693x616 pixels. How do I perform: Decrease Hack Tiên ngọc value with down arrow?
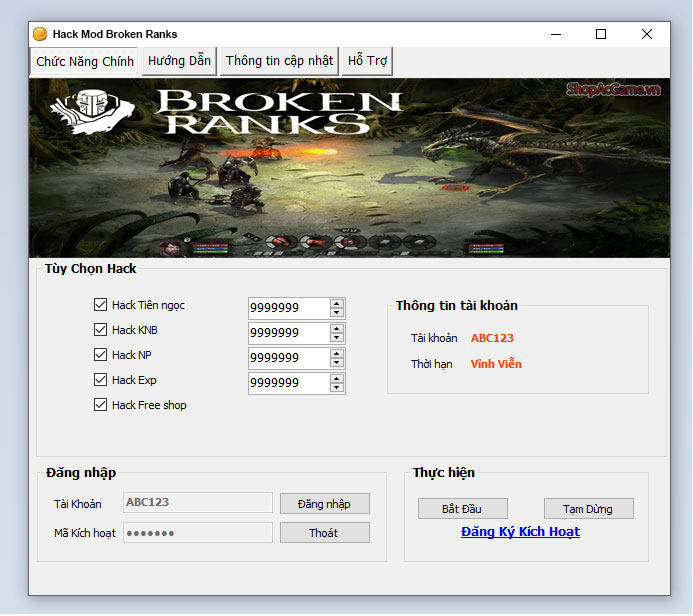[x=337, y=312]
